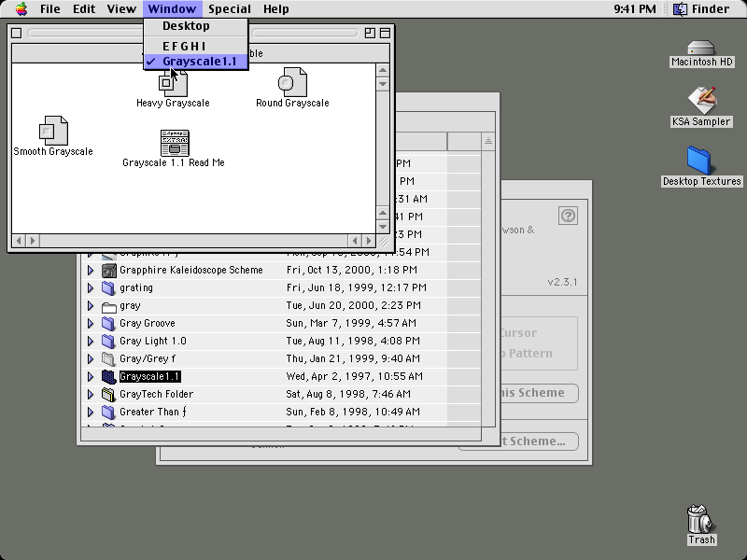This screenshot has height=560, width=747.
Task: Click the question mark help icon in Kaleidoscope window
Action: pyautogui.click(x=568, y=216)
